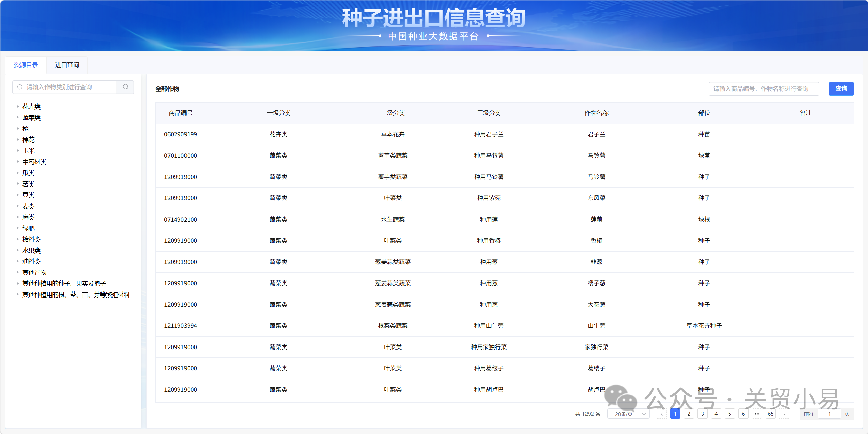Expand the 中药材类 tree node
This screenshot has width=868, height=434.
coord(18,162)
